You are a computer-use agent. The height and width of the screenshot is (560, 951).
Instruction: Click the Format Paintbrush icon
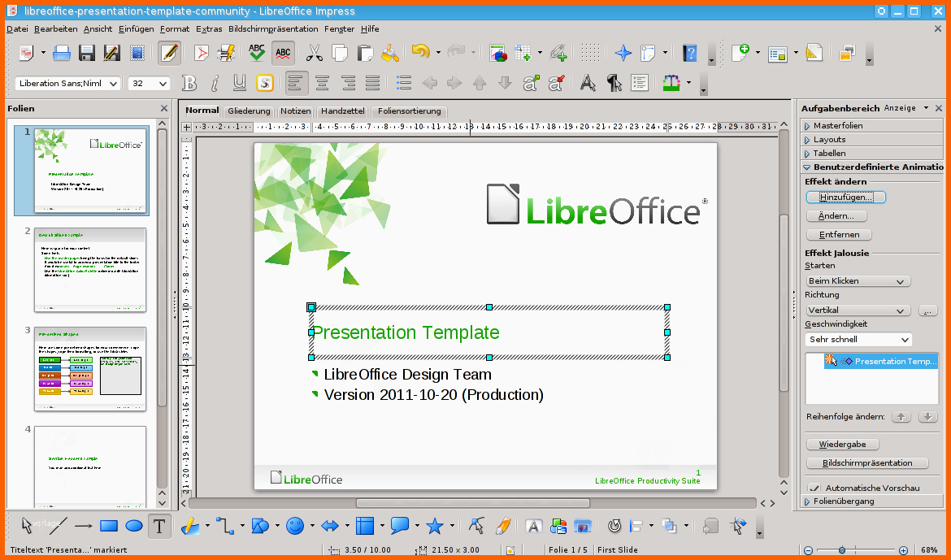[x=390, y=54]
